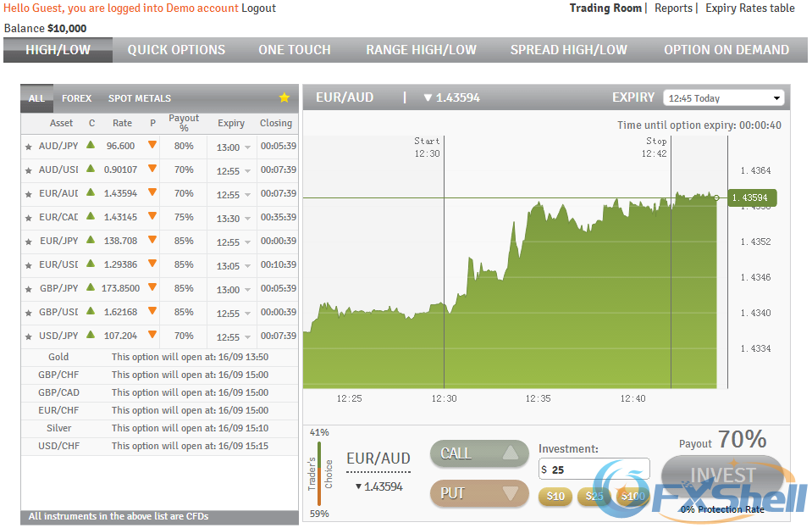The width and height of the screenshot is (812, 528).
Task: Toggle favorite star for EUR/CAD row
Action: tap(28, 218)
